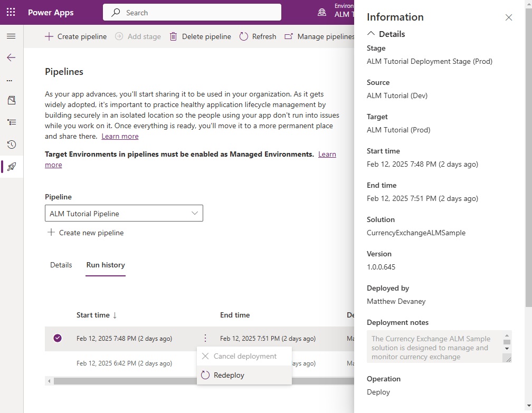The height and width of the screenshot is (413, 532).
Task: Click the ALM Tutorial (Dev) source value
Action: (x=397, y=95)
